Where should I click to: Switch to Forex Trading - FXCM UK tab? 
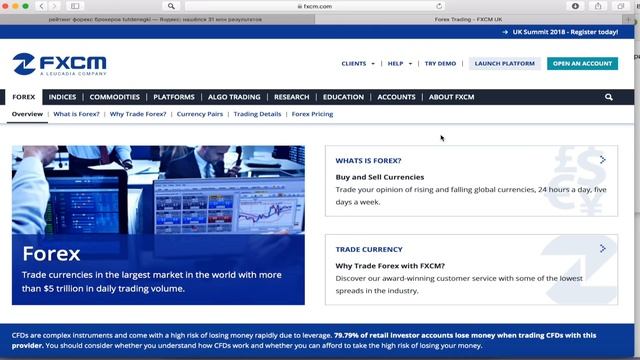[468, 19]
